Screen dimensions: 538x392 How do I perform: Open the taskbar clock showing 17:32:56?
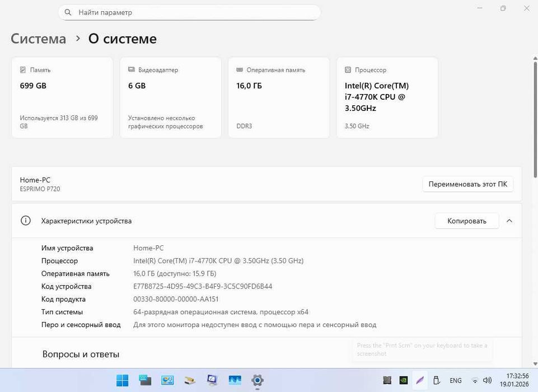[x=514, y=380]
